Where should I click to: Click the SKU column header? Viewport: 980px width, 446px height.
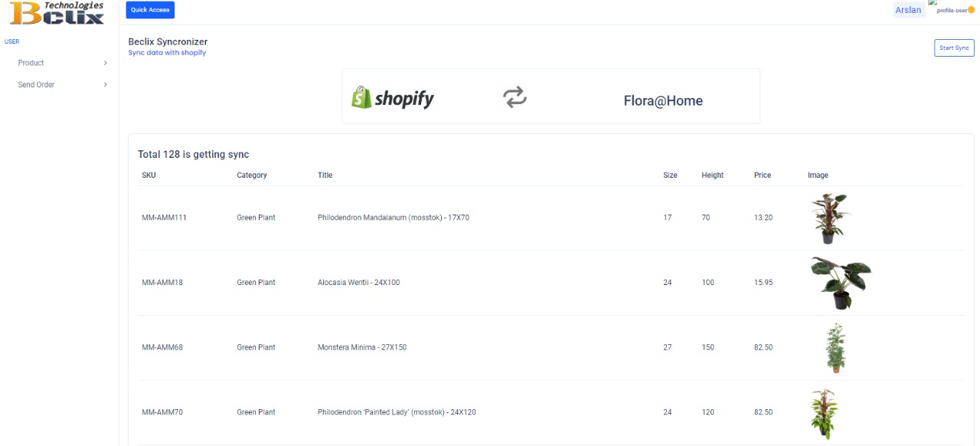click(x=149, y=175)
